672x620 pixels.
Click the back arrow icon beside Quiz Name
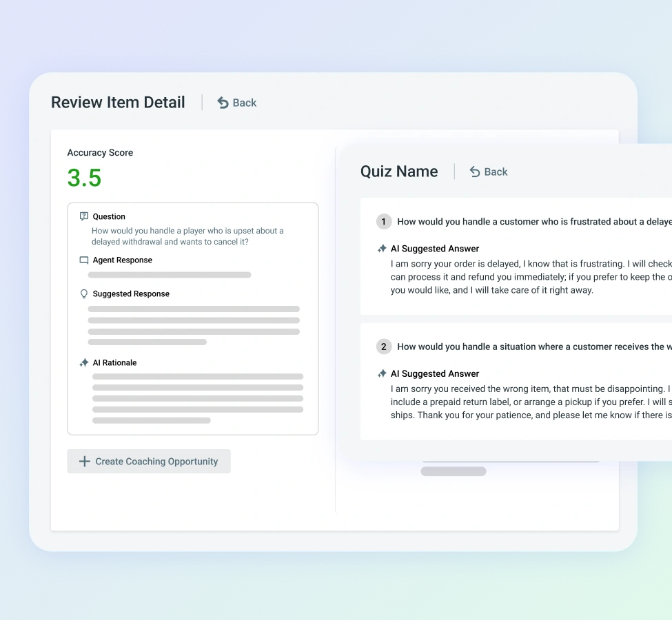tap(475, 172)
